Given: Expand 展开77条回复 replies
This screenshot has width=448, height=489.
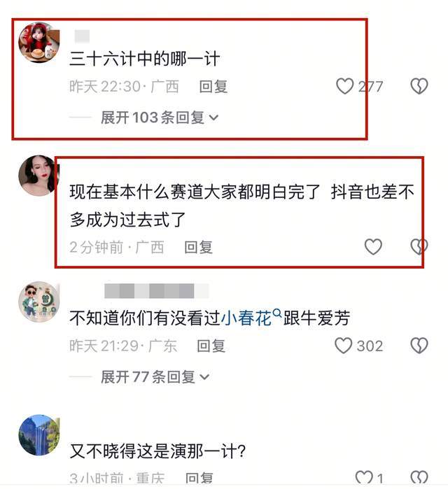Looking at the screenshot, I should pos(155,377).
